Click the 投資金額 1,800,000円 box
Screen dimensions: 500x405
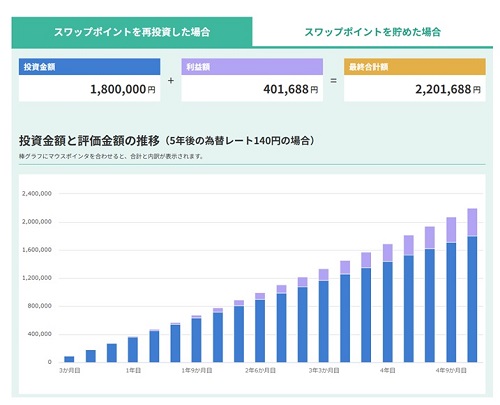point(89,80)
